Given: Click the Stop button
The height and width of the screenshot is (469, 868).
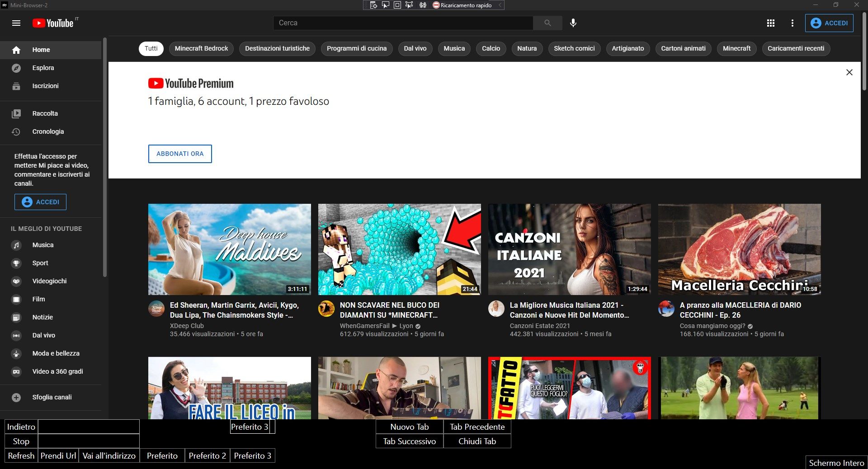Looking at the screenshot, I should tap(21, 441).
